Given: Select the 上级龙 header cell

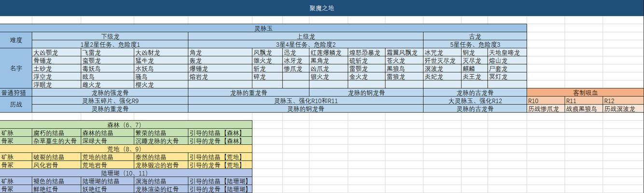Looking at the screenshot, I should (306, 36).
